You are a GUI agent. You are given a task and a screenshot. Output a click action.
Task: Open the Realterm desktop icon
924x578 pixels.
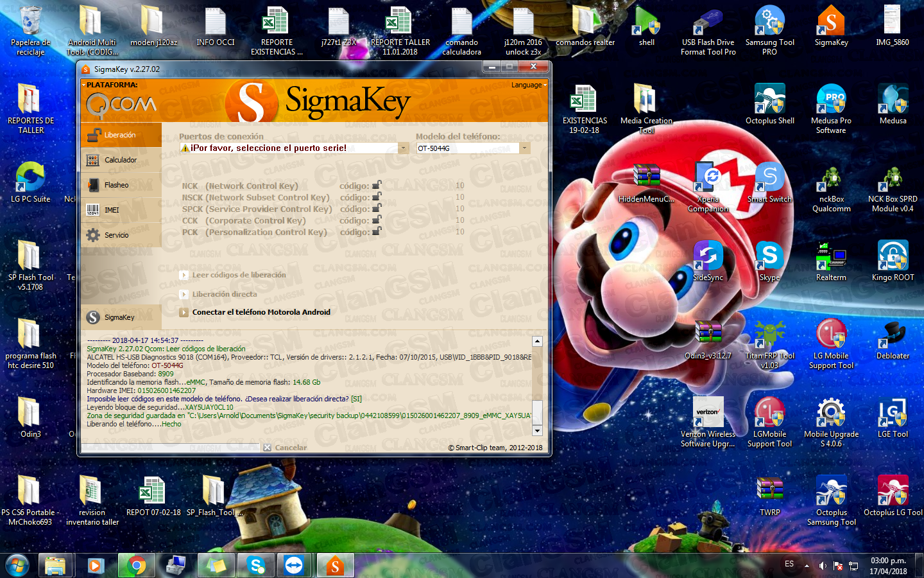coord(831,261)
